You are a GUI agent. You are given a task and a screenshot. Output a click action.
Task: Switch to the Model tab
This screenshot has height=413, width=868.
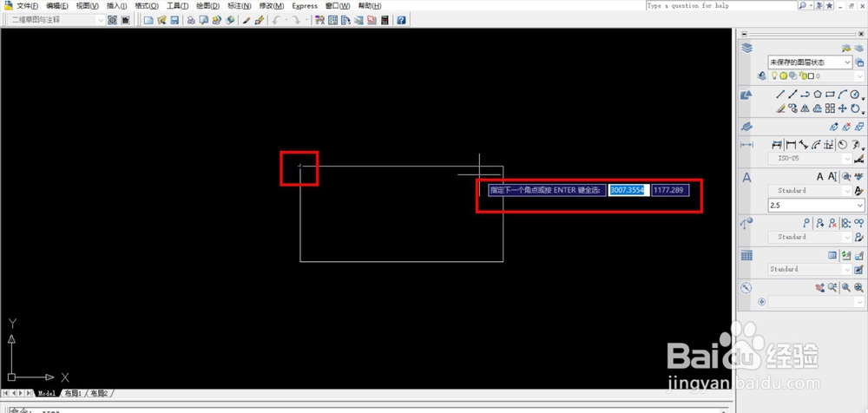47,393
